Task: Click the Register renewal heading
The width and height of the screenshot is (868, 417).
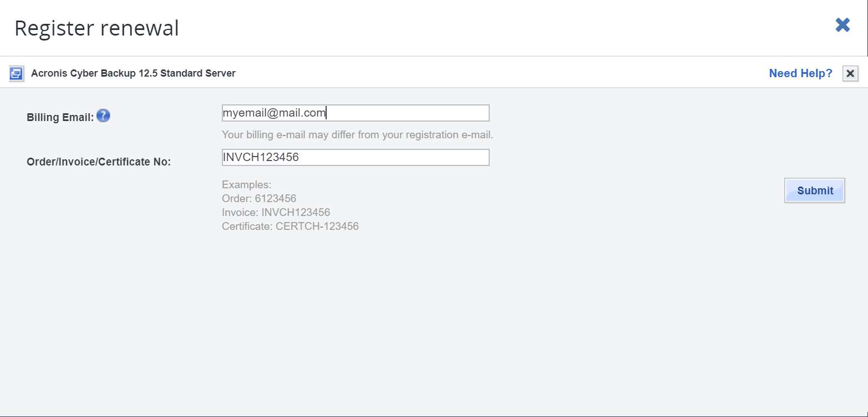Action: tap(97, 28)
